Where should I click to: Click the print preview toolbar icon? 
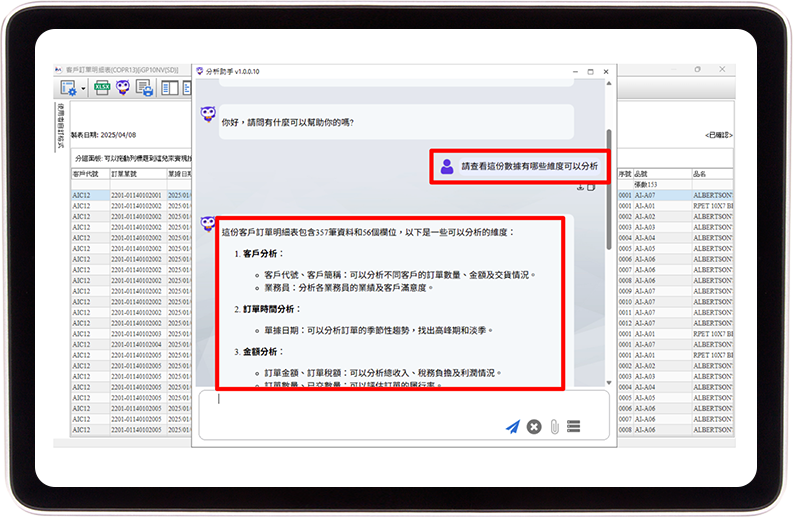[145, 88]
